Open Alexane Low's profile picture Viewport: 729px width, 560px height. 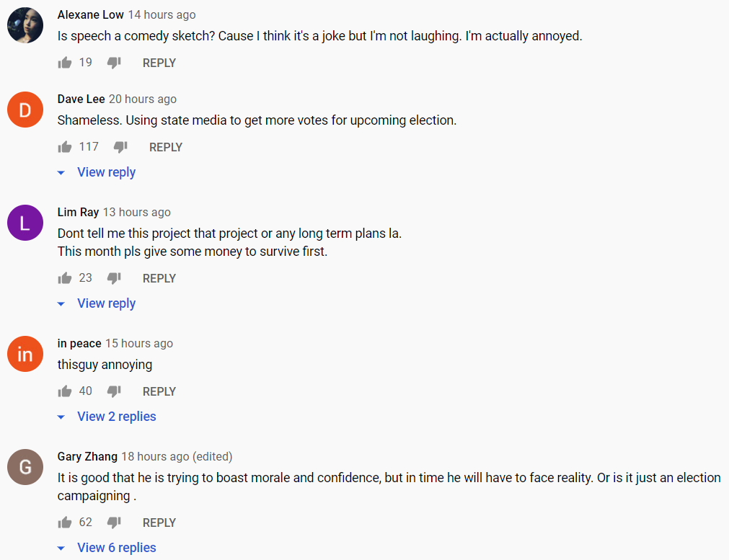(x=25, y=25)
